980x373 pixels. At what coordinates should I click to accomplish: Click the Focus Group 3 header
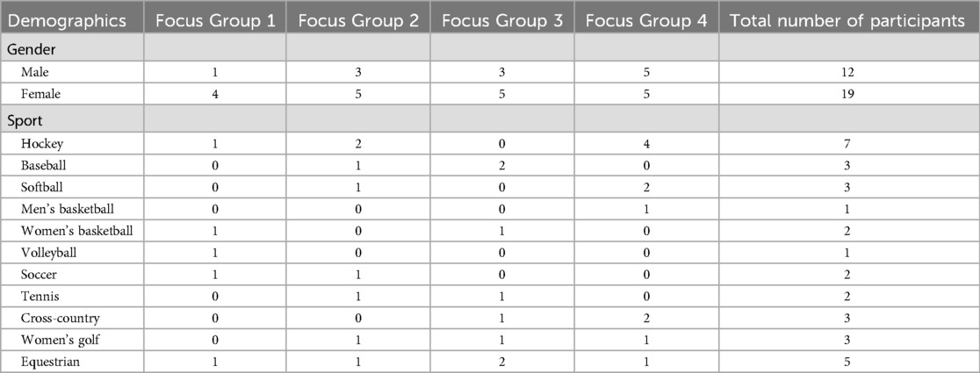[x=502, y=20]
